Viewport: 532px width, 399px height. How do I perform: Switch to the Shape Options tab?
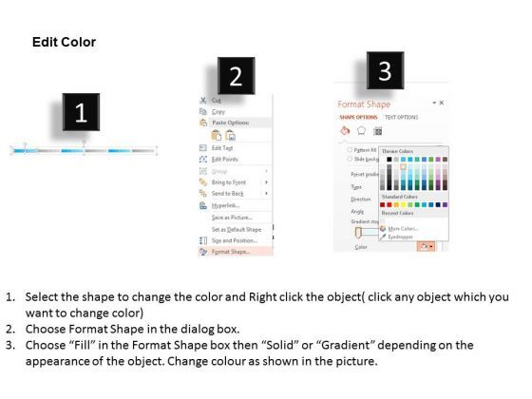358,117
